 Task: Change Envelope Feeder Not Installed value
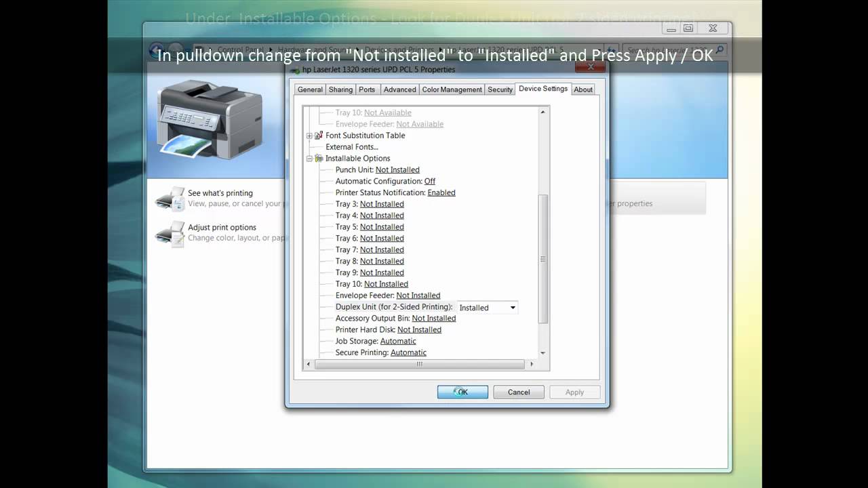click(418, 296)
